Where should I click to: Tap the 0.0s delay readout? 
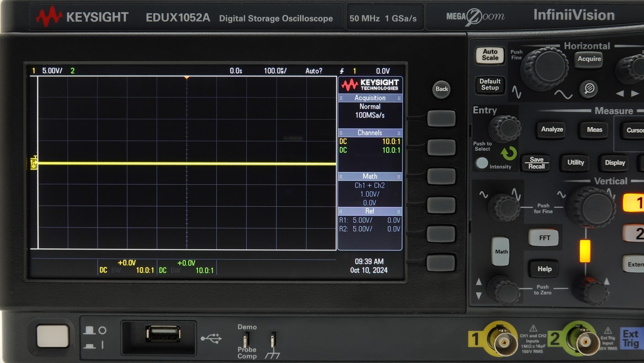(x=236, y=71)
